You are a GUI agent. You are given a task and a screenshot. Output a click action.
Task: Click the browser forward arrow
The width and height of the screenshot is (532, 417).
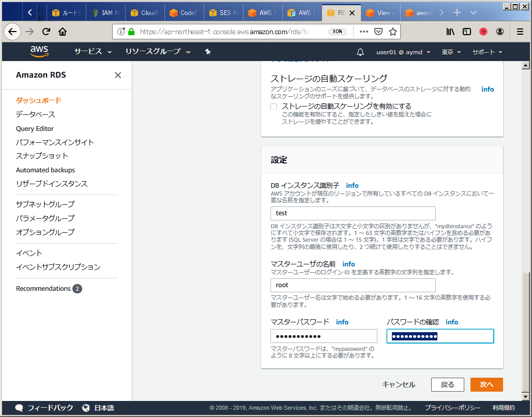30,32
